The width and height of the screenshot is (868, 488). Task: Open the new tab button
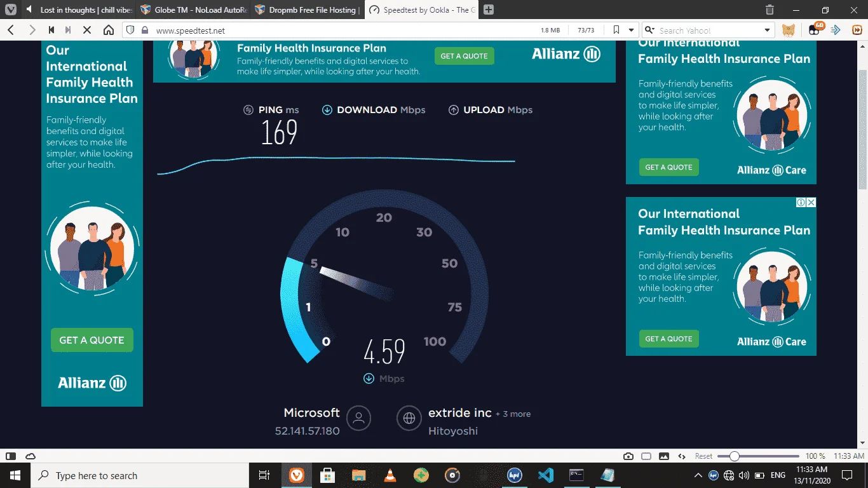489,10
